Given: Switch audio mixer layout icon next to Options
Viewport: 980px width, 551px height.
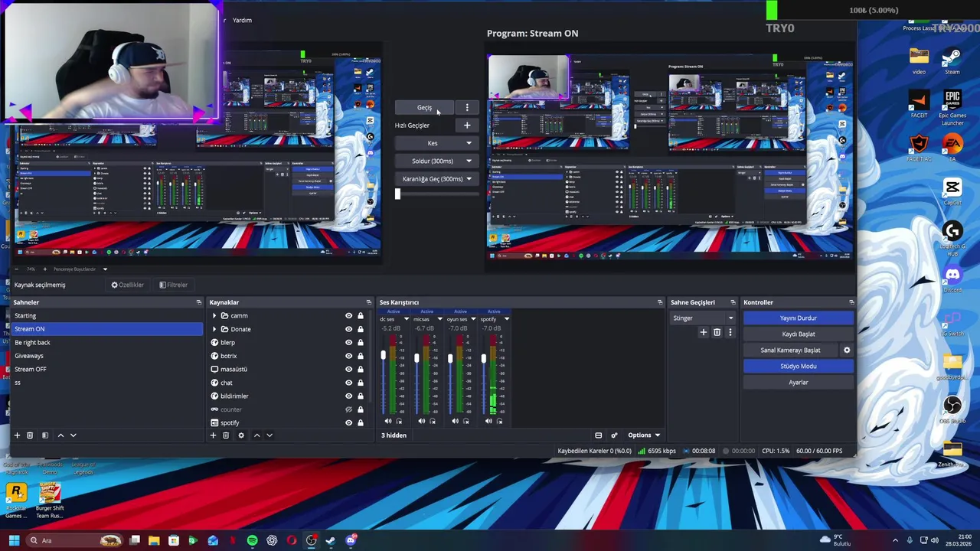Looking at the screenshot, I should 599,435.
